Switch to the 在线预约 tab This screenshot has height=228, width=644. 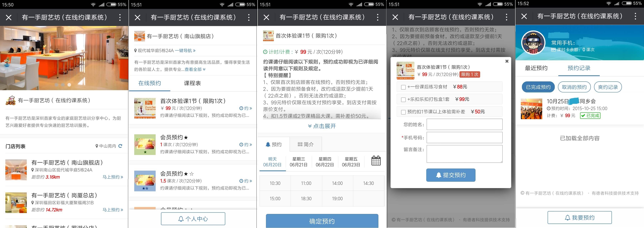[150, 83]
